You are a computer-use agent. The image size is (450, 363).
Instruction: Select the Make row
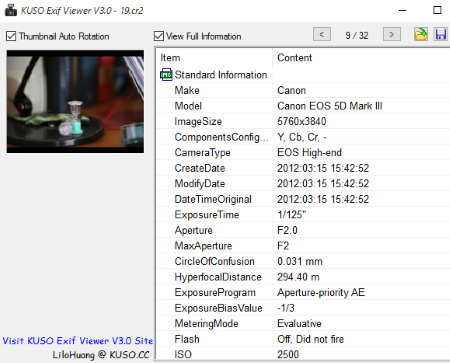click(303, 90)
